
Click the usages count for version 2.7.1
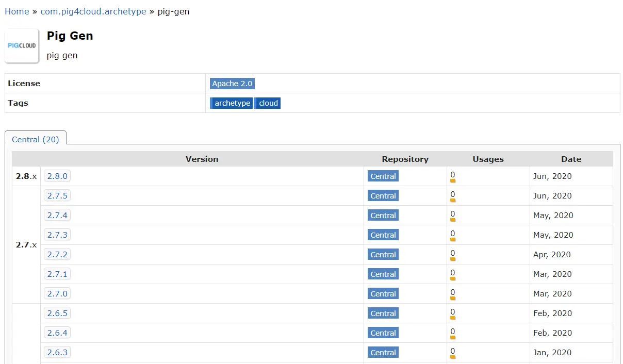[452, 273]
